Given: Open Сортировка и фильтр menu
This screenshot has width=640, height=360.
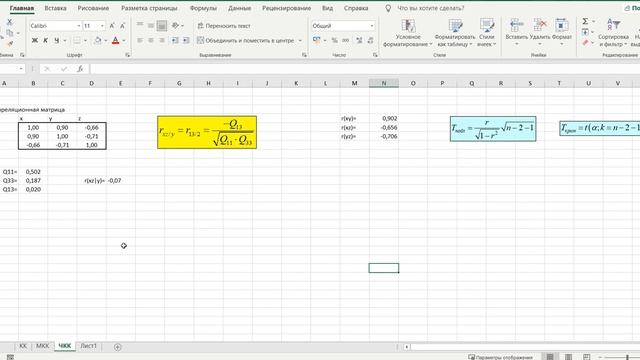Looking at the screenshot, I should coord(613,33).
